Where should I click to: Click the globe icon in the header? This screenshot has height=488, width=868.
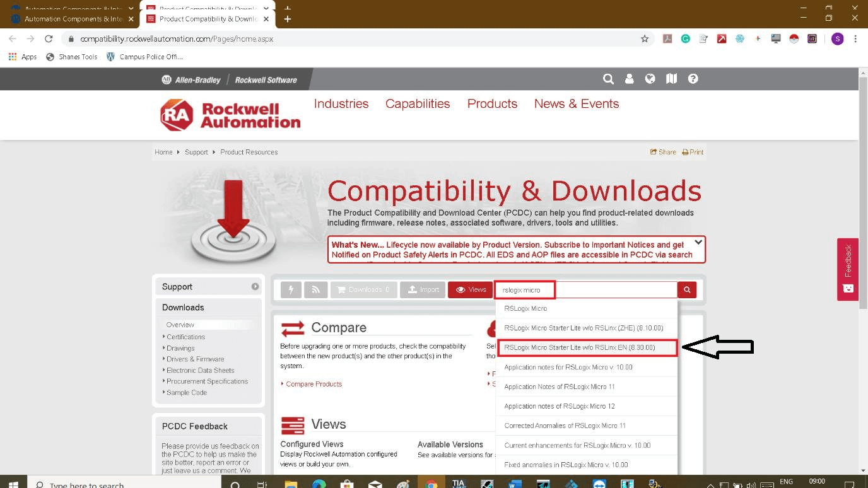click(650, 79)
